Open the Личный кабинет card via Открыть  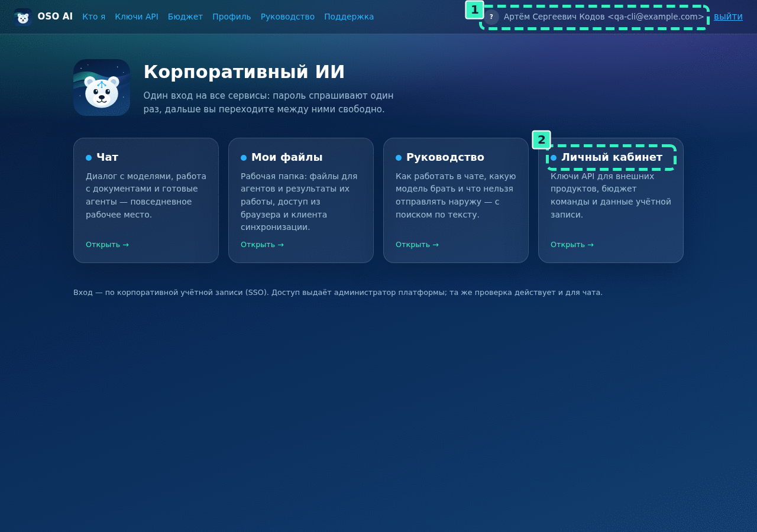pos(572,245)
